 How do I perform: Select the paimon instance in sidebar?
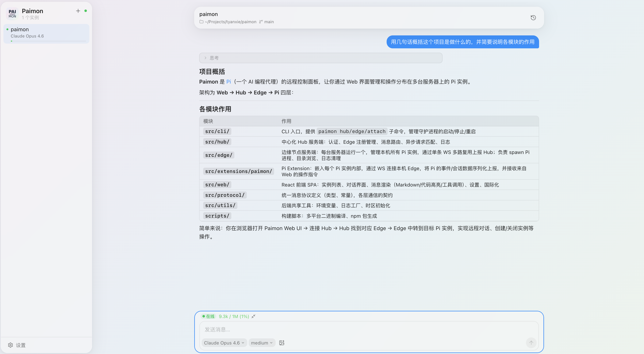coord(47,33)
